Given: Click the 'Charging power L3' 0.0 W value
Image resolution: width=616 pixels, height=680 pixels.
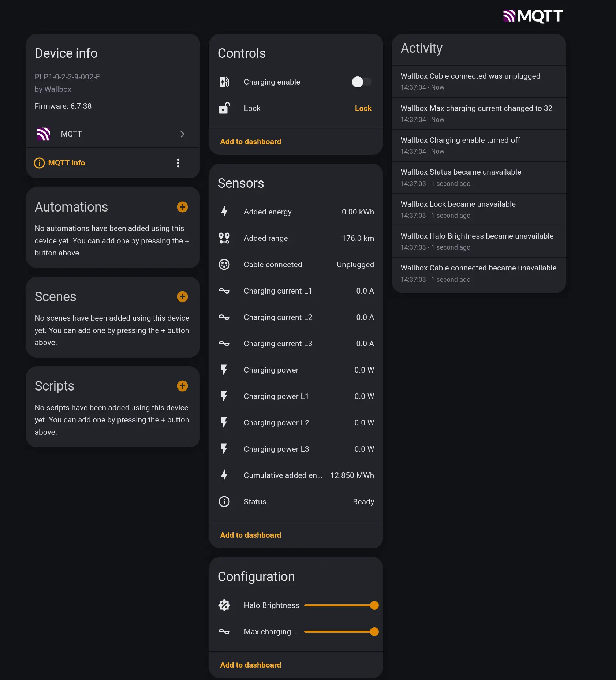Looking at the screenshot, I should [364, 449].
